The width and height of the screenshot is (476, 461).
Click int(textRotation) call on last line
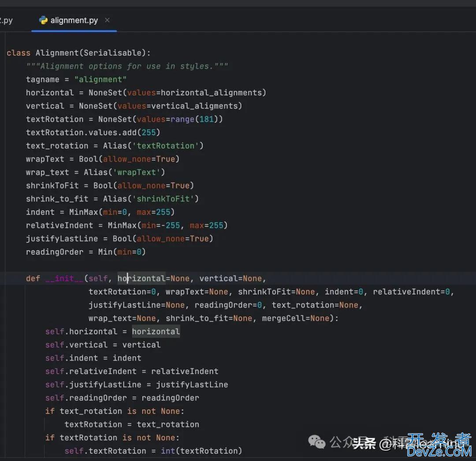point(201,451)
